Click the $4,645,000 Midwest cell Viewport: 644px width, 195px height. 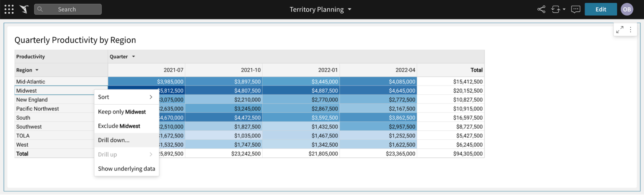tap(378, 90)
